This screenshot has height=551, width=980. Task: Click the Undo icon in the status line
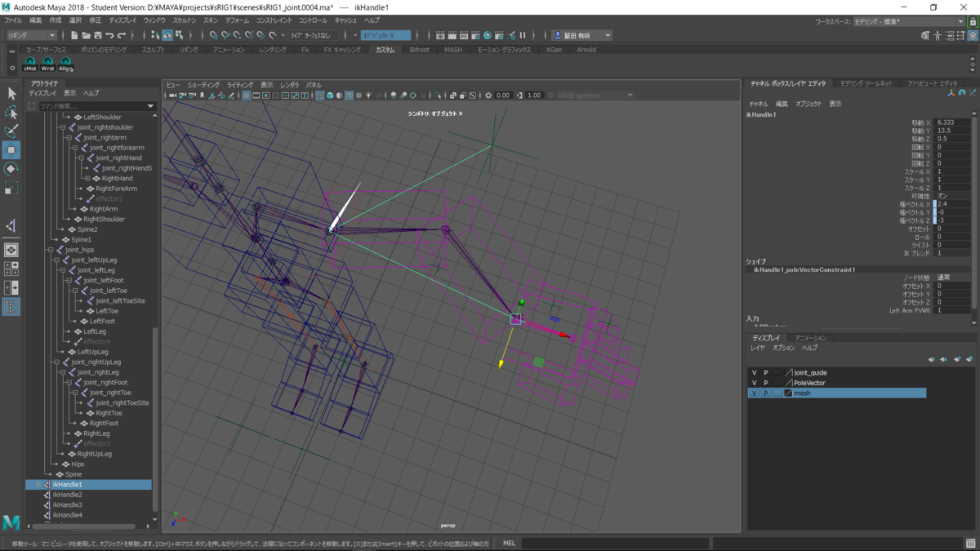(109, 35)
